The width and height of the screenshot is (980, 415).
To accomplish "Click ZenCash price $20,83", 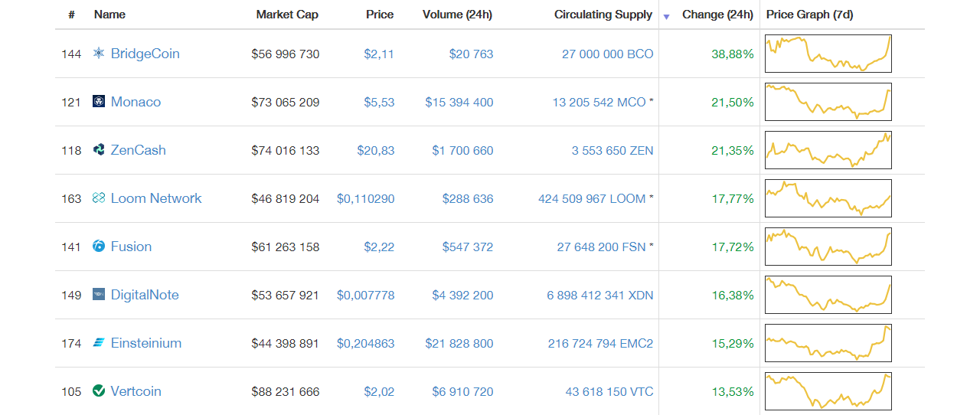I will click(376, 150).
